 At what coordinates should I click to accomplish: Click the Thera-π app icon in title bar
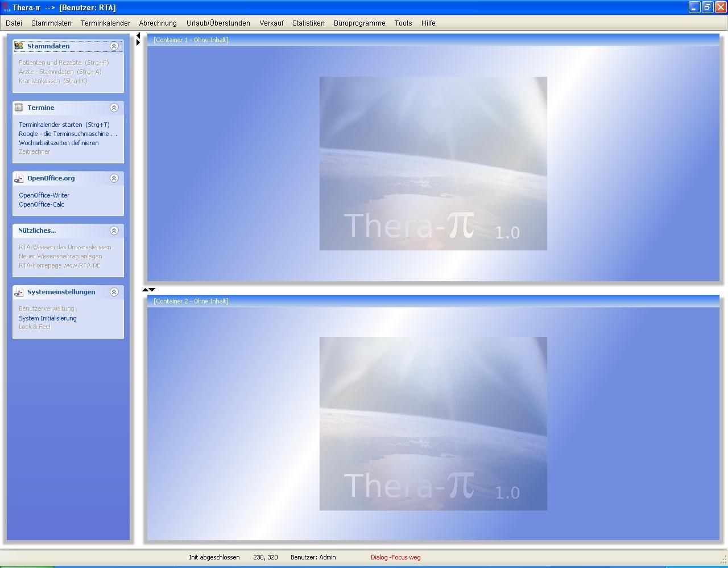coord(7,7)
